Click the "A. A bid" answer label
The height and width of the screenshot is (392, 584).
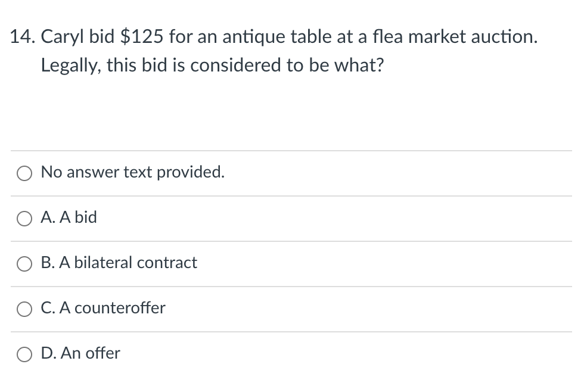click(x=69, y=218)
